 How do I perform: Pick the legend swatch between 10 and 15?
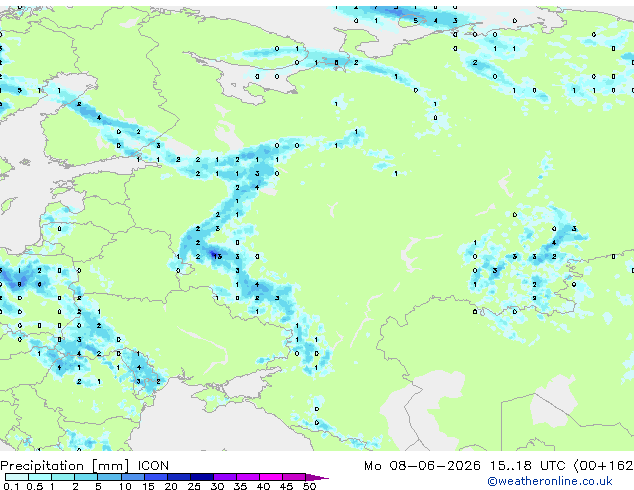coord(132,477)
